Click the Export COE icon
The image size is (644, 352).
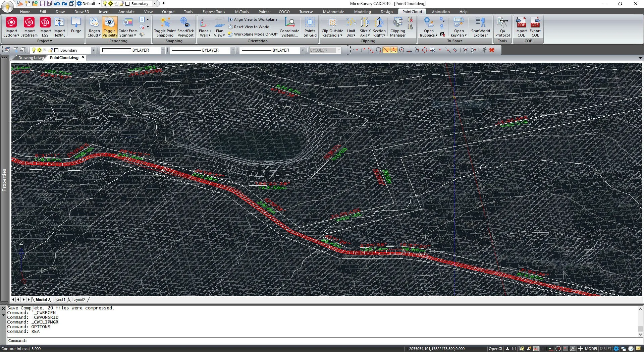535,27
